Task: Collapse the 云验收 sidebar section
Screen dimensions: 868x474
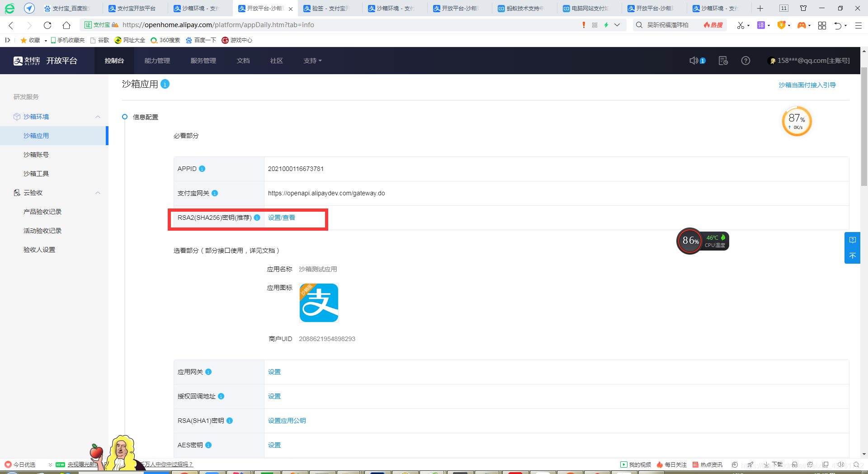Action: [x=98, y=193]
